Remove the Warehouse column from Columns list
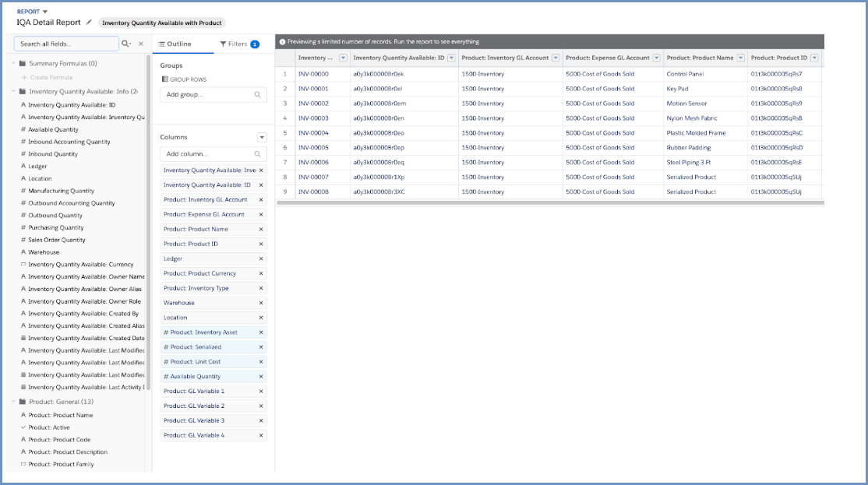The height and width of the screenshot is (485, 868). tap(261, 303)
